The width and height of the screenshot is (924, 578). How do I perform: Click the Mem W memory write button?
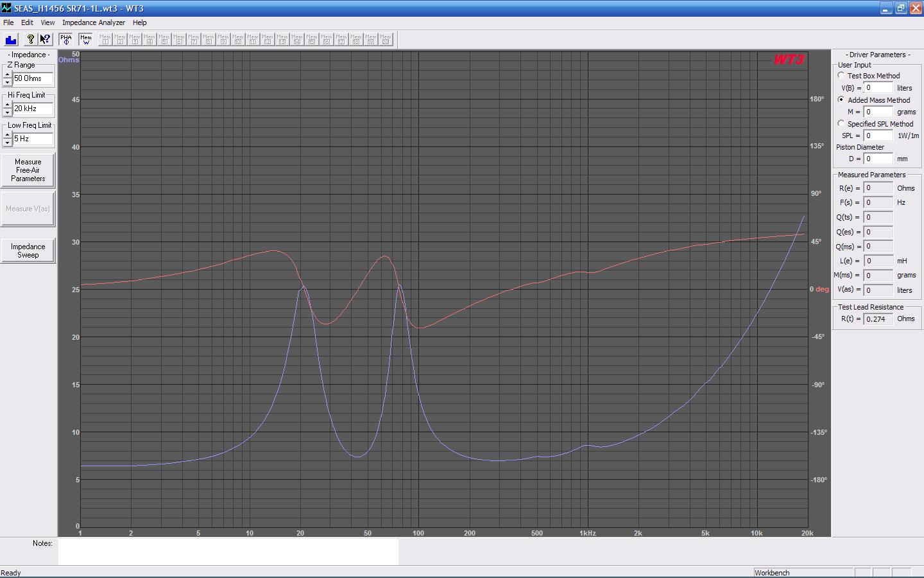(85, 39)
